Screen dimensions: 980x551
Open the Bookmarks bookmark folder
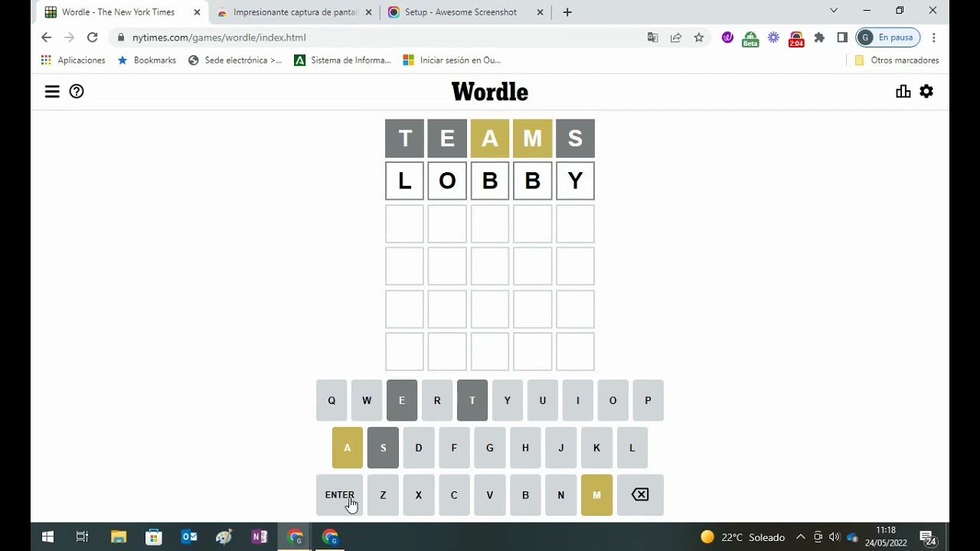tap(147, 60)
